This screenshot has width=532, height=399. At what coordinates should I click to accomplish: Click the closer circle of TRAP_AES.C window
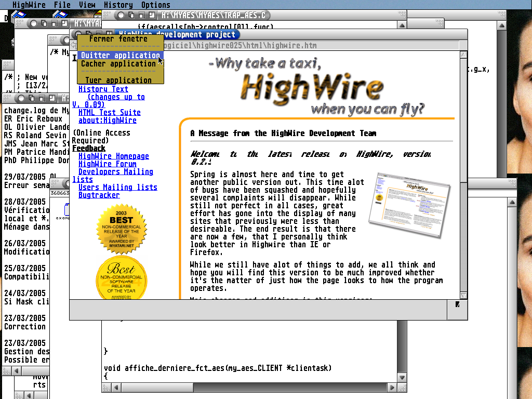coord(121,15)
